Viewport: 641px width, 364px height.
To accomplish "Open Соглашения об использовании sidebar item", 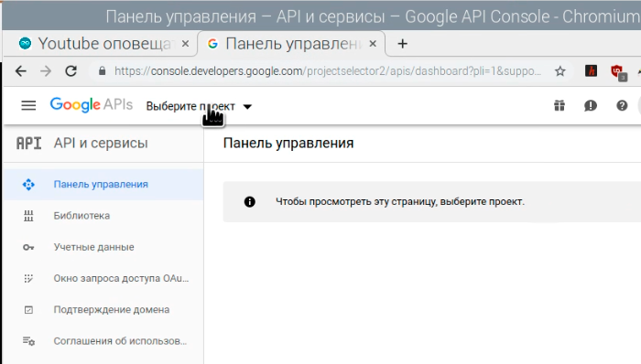I will tap(103, 341).
